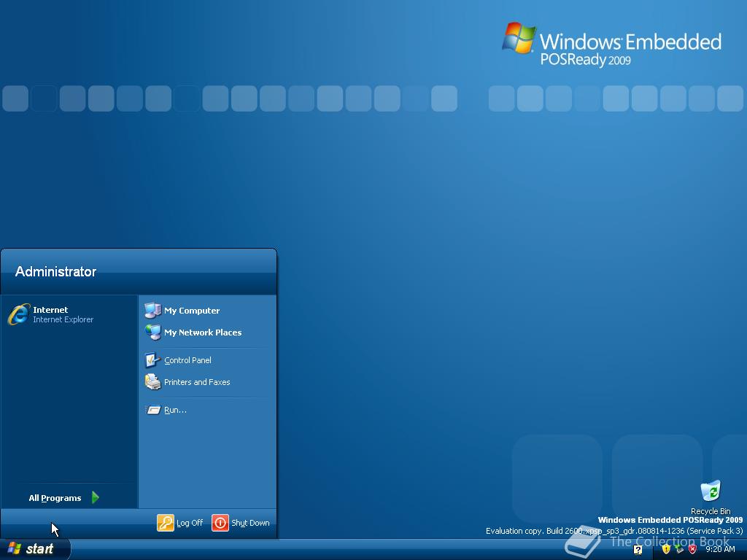Click the Safely Remove Hardware tray icon
Viewport: 747px width, 560px height.
(679, 549)
